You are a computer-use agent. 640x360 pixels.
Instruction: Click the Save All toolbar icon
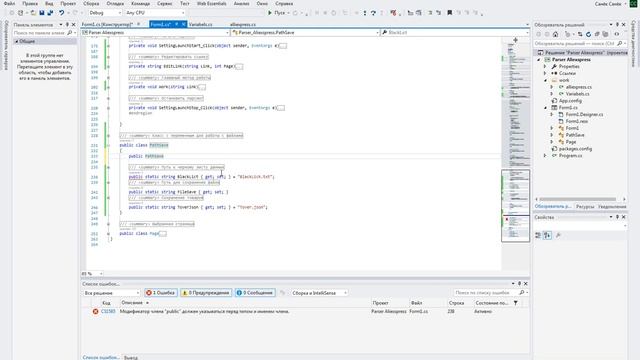(x=50, y=13)
